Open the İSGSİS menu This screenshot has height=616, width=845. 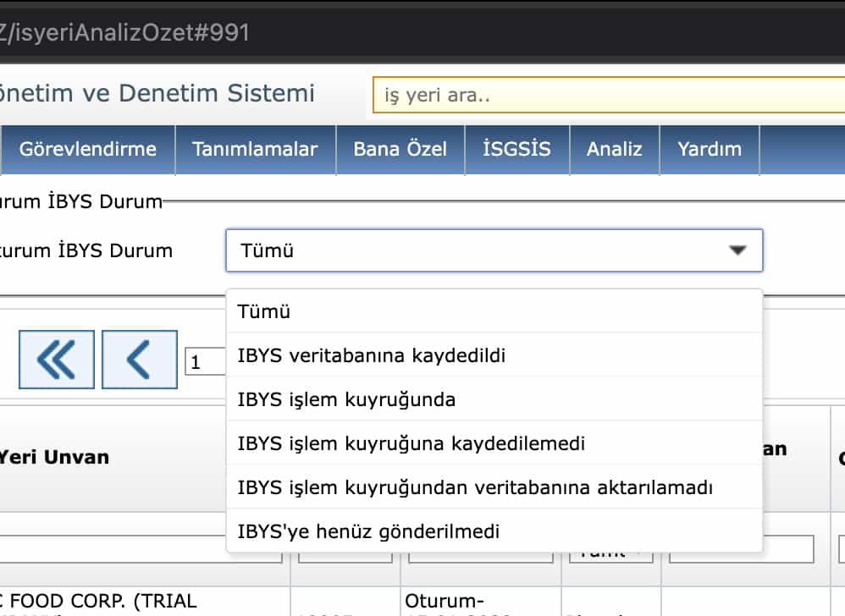point(516,150)
